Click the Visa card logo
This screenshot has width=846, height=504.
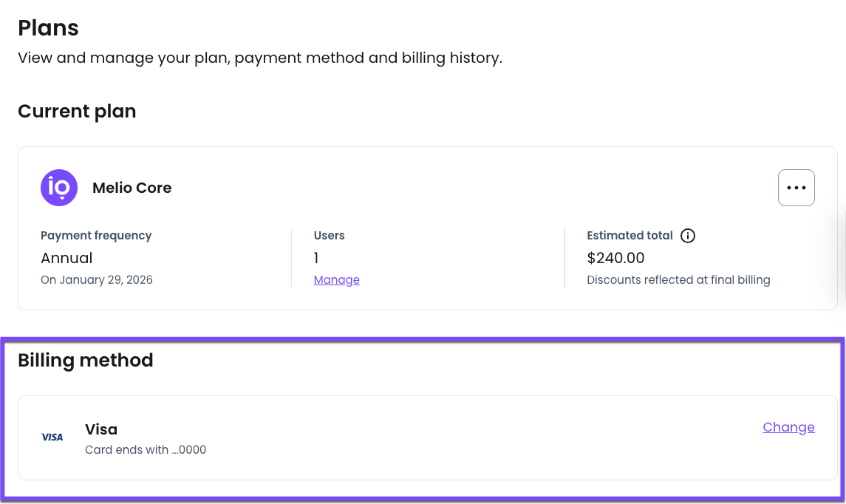coord(52,437)
